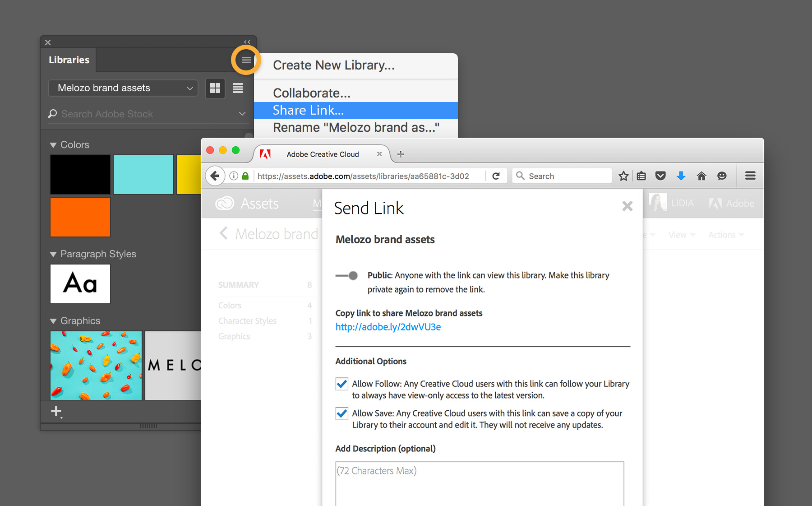Switch Libraries panel to grid view

[x=215, y=88]
